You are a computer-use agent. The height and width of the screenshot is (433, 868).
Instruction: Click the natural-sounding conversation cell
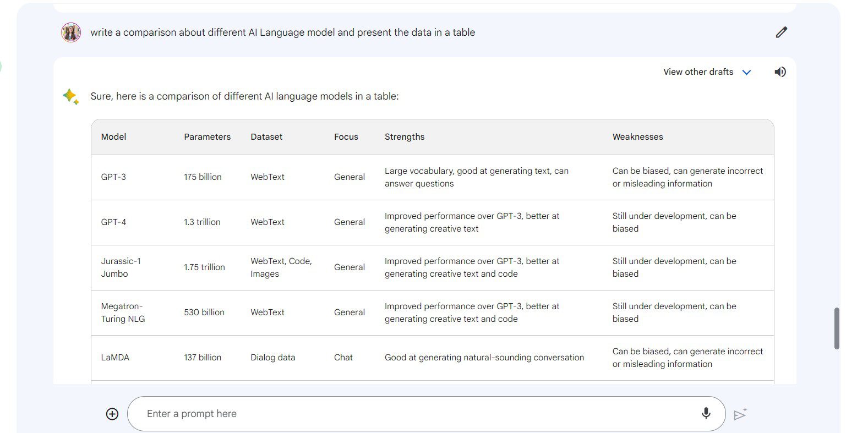pos(484,358)
